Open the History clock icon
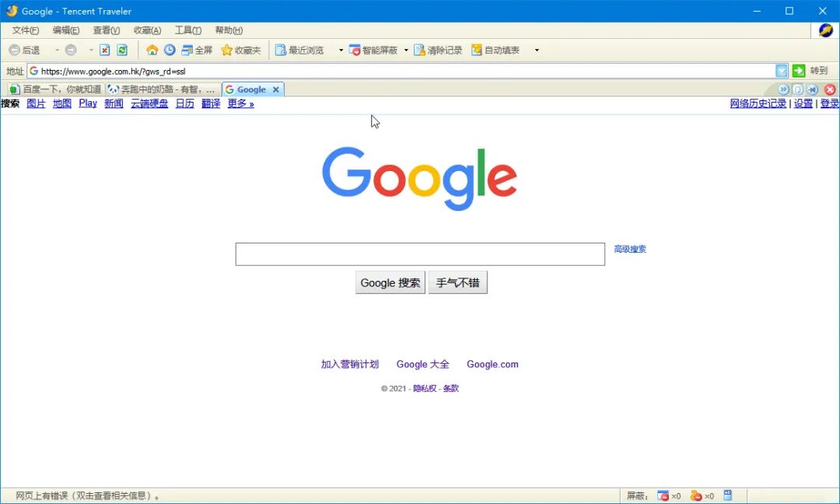 coord(170,50)
